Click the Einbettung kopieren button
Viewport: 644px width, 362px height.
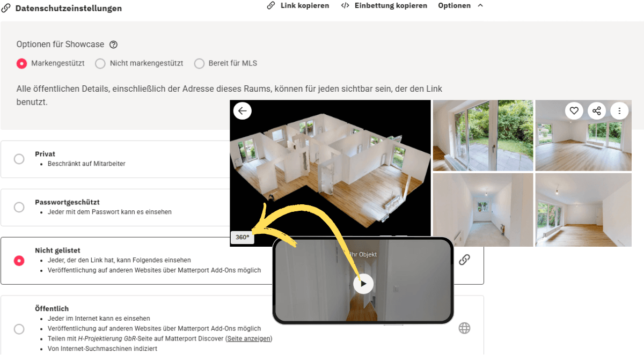coord(384,5)
